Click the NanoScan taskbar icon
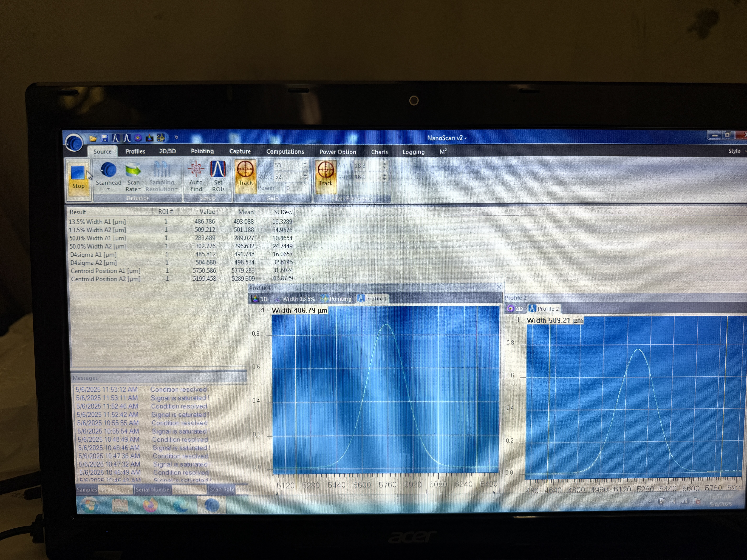The width and height of the screenshot is (747, 560). pos(212,506)
